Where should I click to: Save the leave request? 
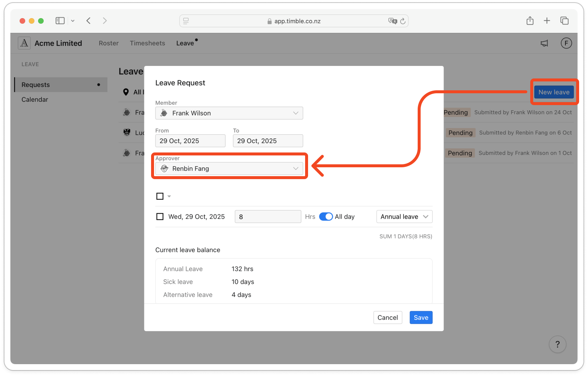coord(421,318)
